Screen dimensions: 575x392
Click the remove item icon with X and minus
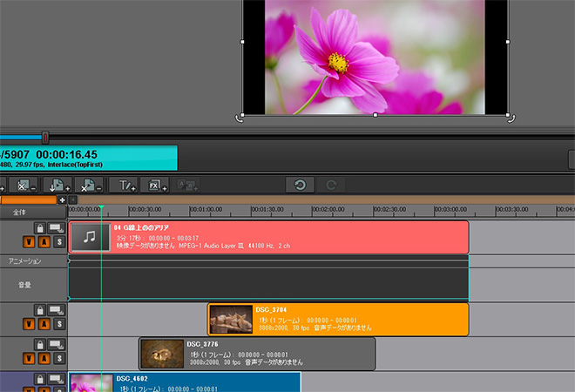pyautogui.click(x=25, y=186)
